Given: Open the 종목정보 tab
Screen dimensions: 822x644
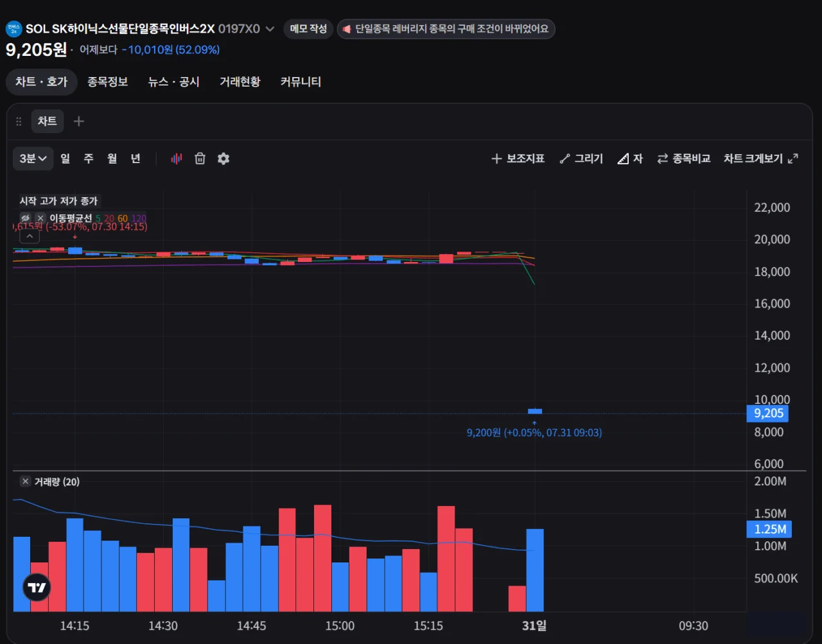Looking at the screenshot, I should 108,82.
